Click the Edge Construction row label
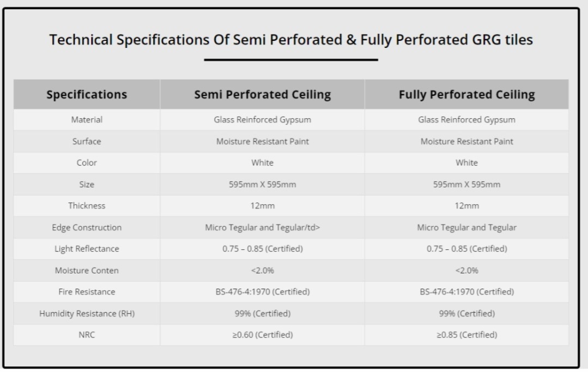The image size is (588, 372). click(87, 228)
